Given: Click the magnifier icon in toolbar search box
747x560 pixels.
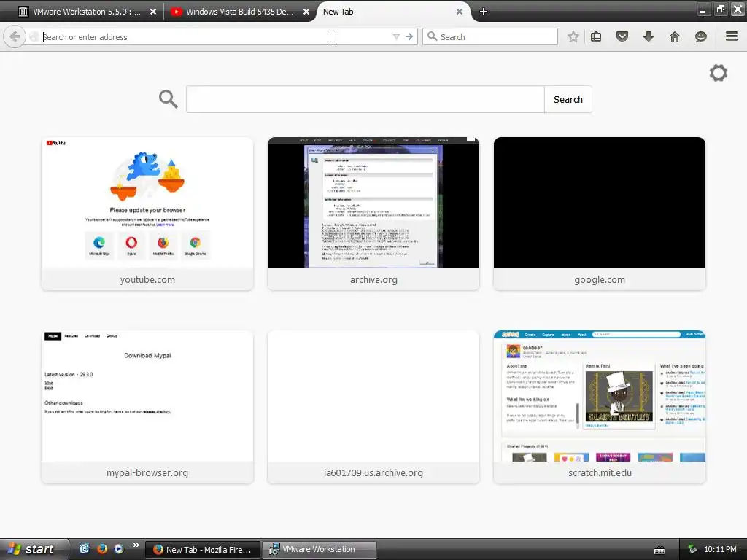Looking at the screenshot, I should 432,36.
